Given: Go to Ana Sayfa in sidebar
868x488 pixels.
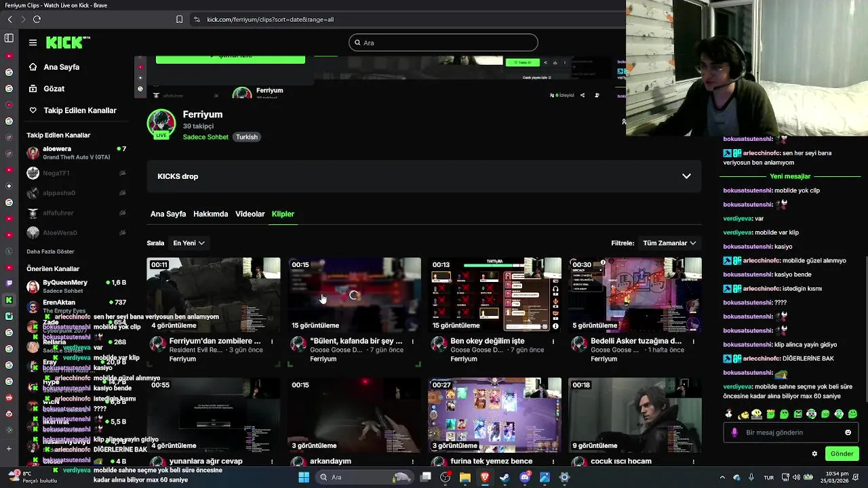Looking at the screenshot, I should [61, 67].
